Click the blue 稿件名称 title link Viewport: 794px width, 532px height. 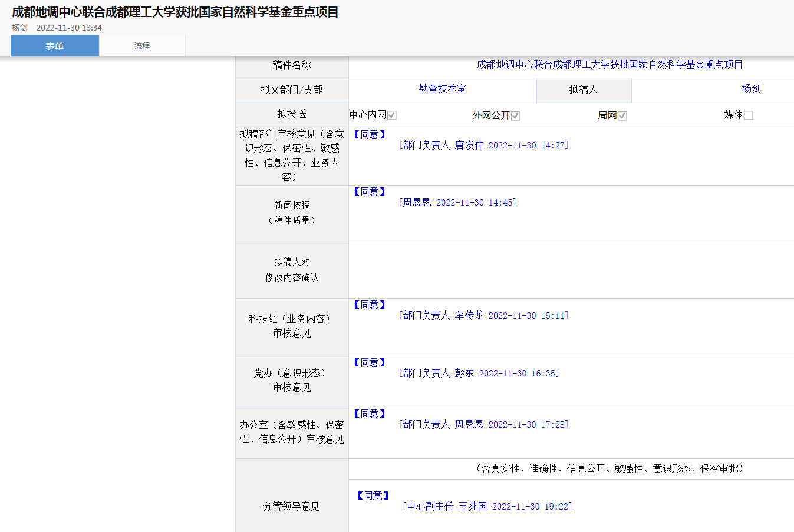click(x=609, y=65)
